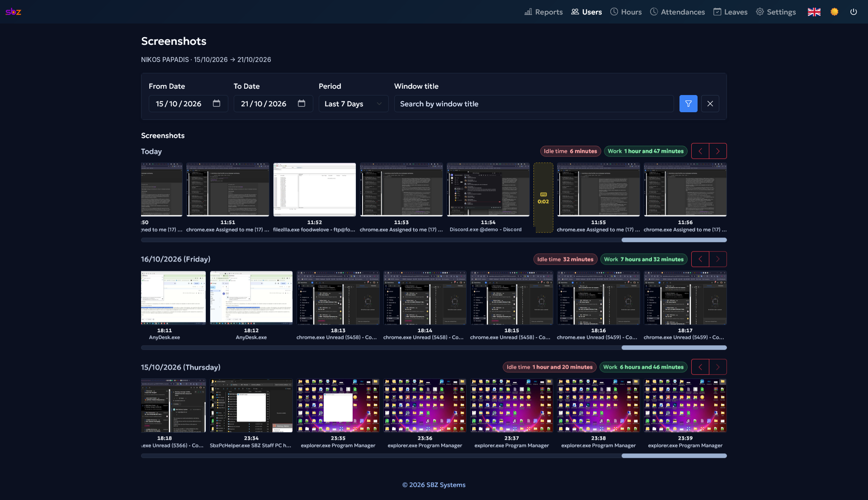This screenshot has height=500, width=868.
Task: Click the To Date field 21/10/2026
Action: tap(273, 104)
